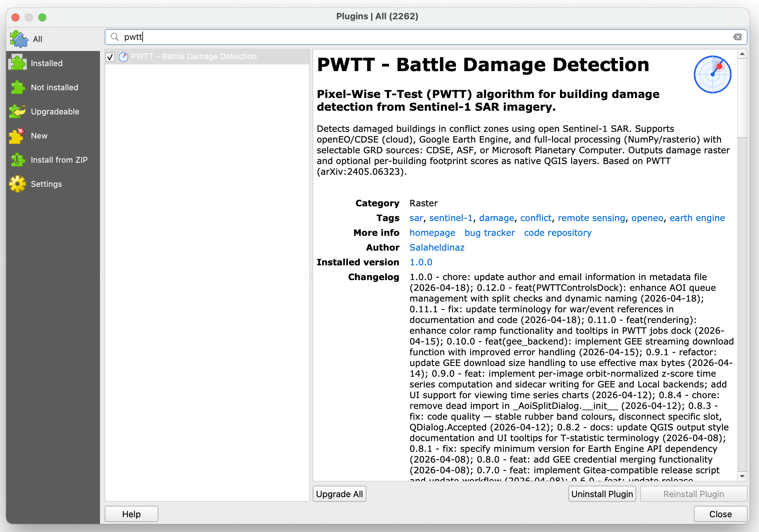The image size is (759, 532).
Task: Click the sentinel-1 tag link
Action: (x=451, y=218)
